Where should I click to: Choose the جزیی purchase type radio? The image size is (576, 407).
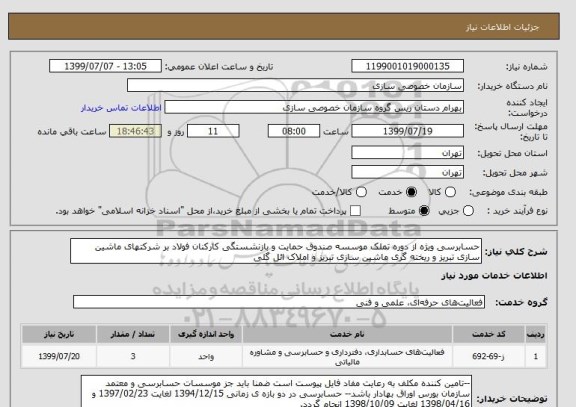[468, 211]
